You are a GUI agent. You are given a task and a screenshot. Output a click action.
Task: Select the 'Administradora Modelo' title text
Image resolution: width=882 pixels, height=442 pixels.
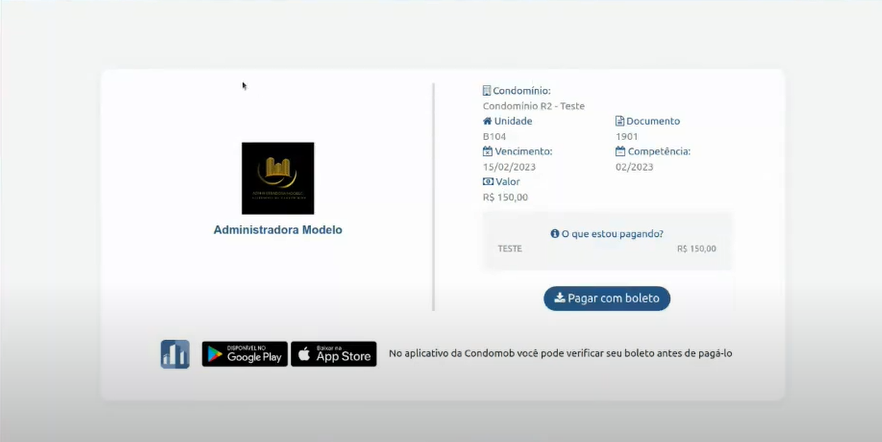[278, 230]
